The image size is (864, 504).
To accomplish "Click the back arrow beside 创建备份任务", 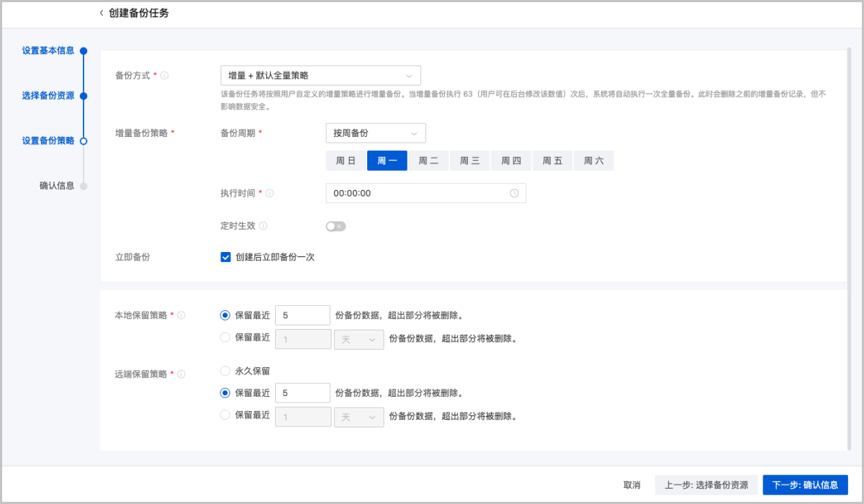I will tap(102, 13).
